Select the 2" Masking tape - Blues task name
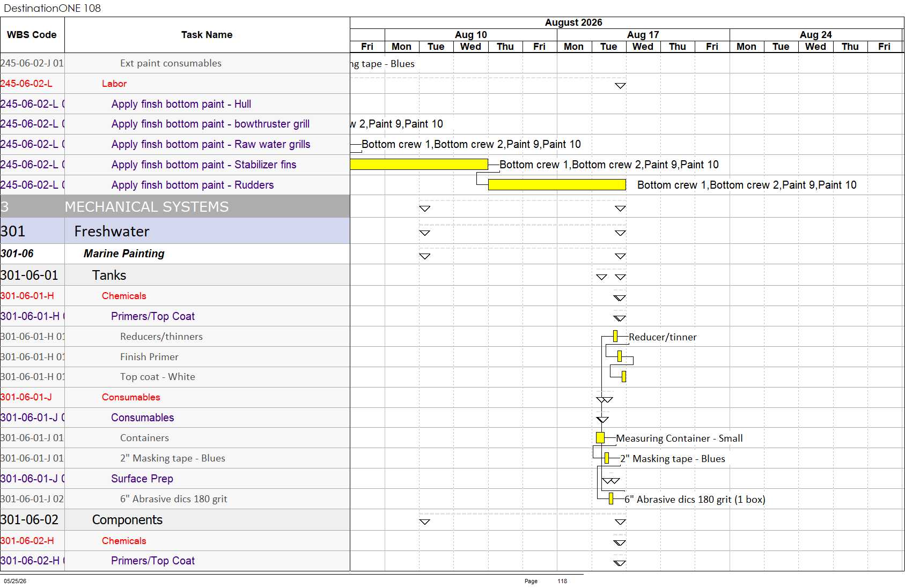 (173, 458)
